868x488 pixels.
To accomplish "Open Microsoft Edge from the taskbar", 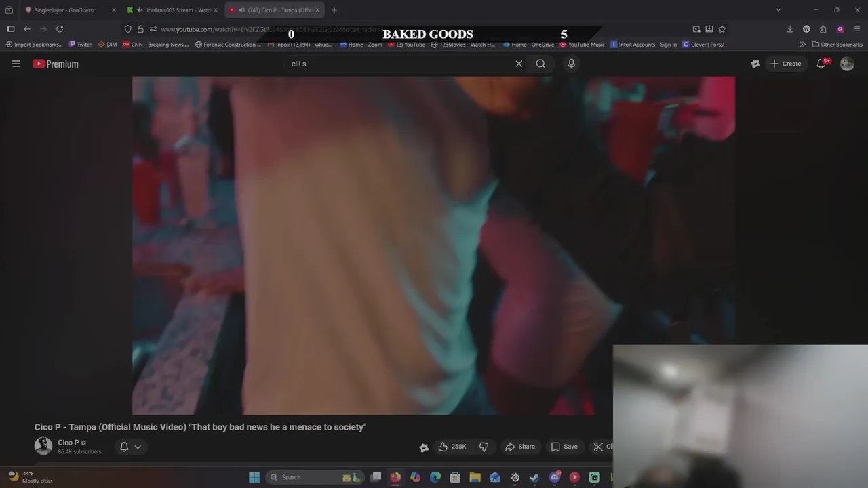I will tap(435, 477).
